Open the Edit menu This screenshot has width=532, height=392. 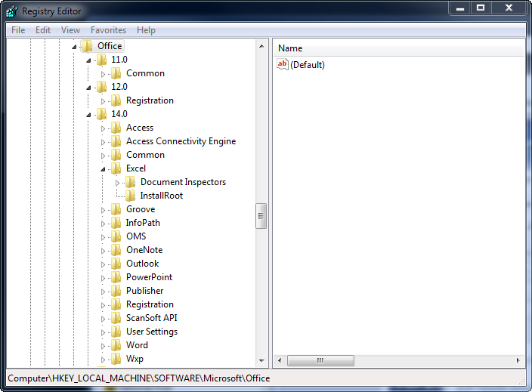[x=43, y=30]
